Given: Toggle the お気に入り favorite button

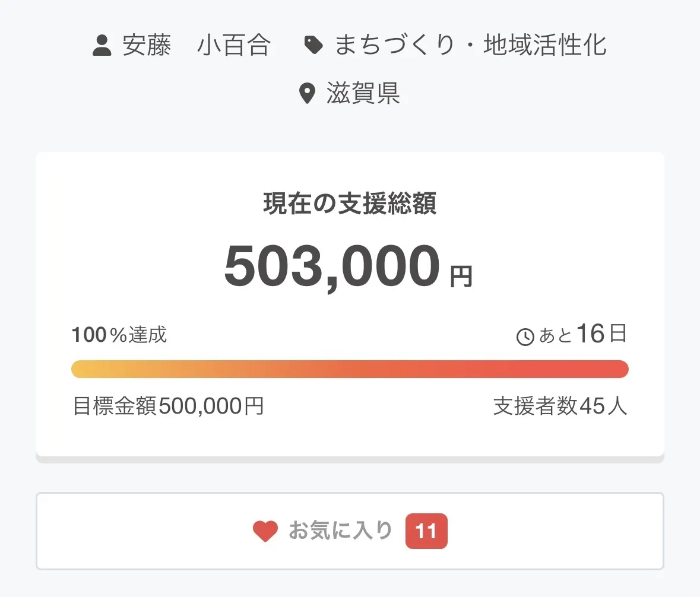Looking at the screenshot, I should 350,531.
